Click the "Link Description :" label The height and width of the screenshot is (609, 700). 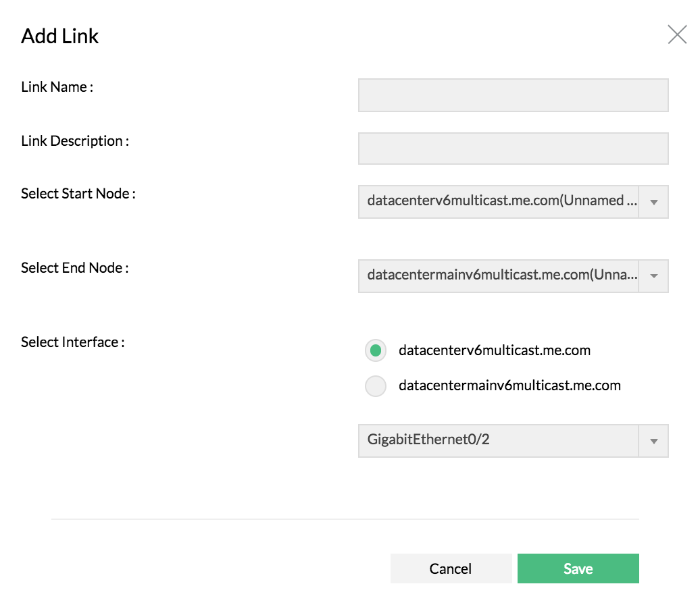pyautogui.click(x=75, y=141)
